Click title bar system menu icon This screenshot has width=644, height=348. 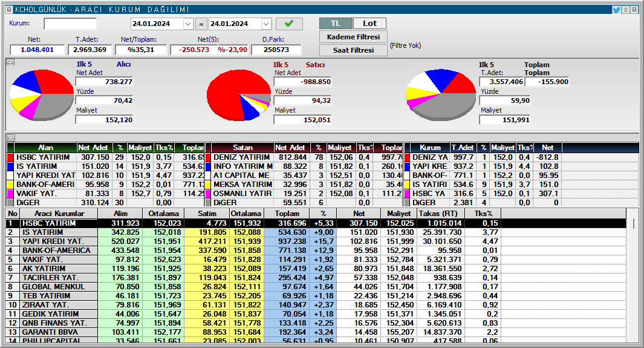[x=9, y=10]
